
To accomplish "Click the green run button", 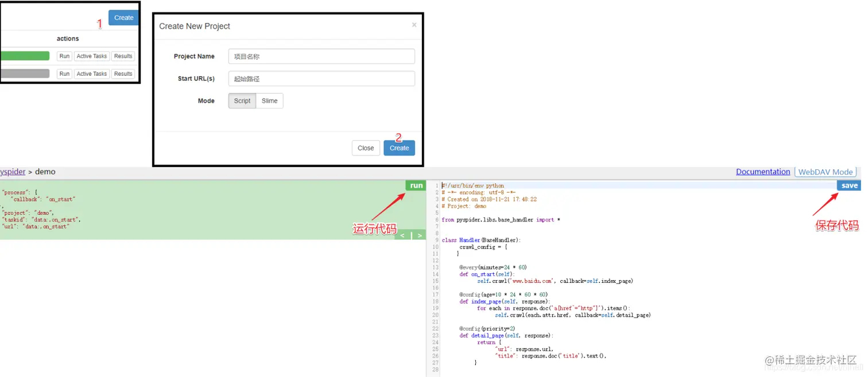I will 416,185.
